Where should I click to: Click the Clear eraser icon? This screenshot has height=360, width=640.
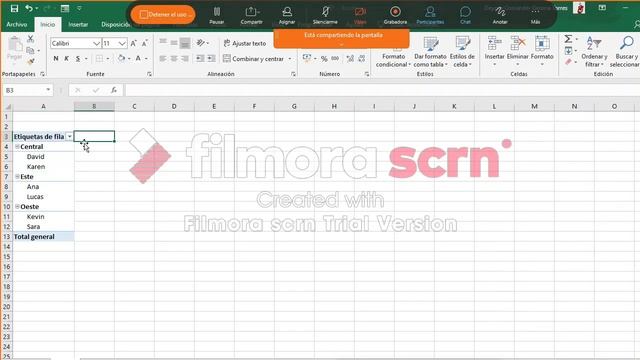568,62
